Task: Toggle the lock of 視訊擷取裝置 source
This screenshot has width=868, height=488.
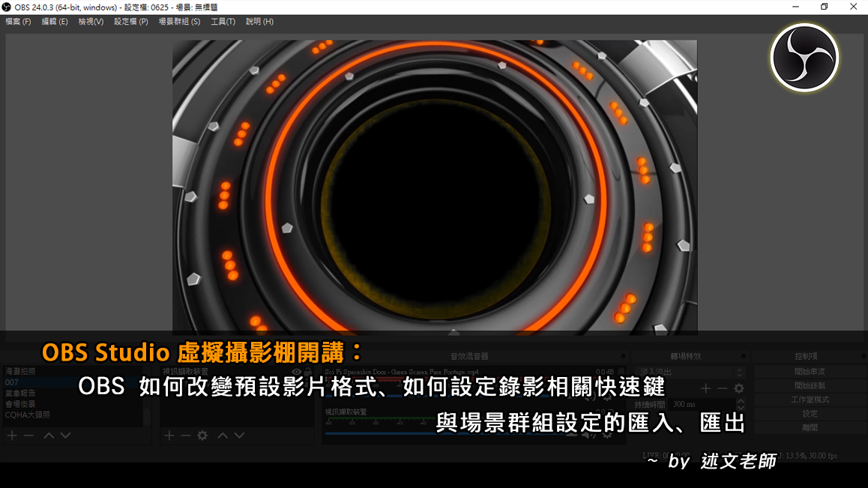Action: [308, 373]
